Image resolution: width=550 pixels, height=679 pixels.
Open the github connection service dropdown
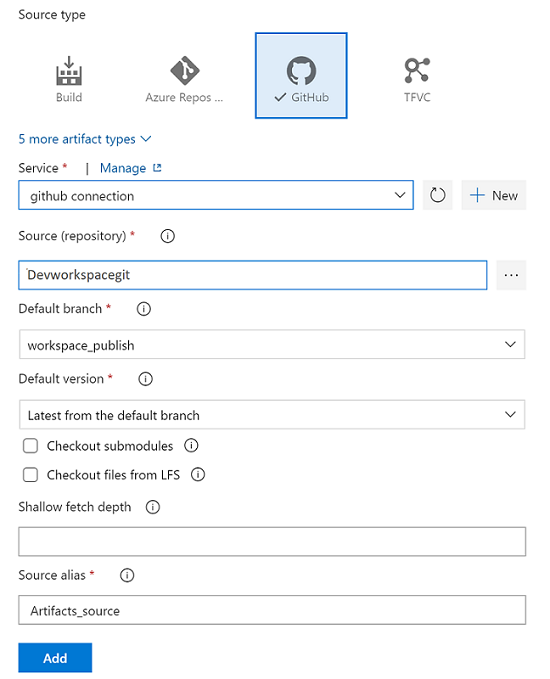[216, 195]
